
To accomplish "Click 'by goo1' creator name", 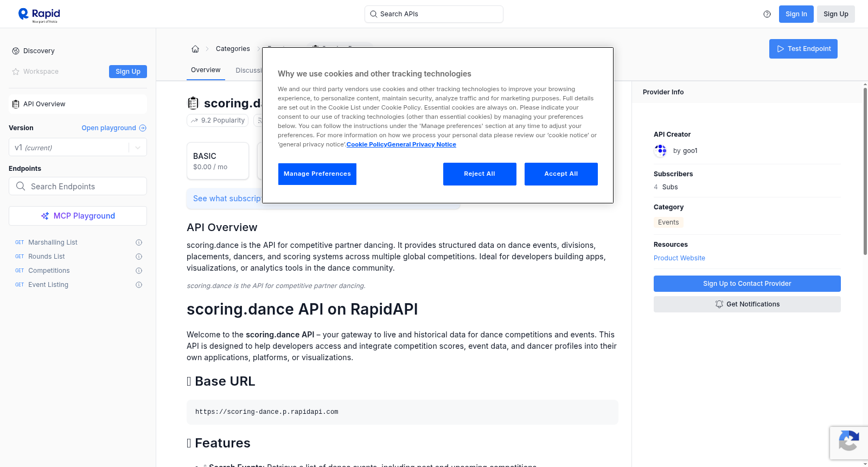I will point(685,151).
